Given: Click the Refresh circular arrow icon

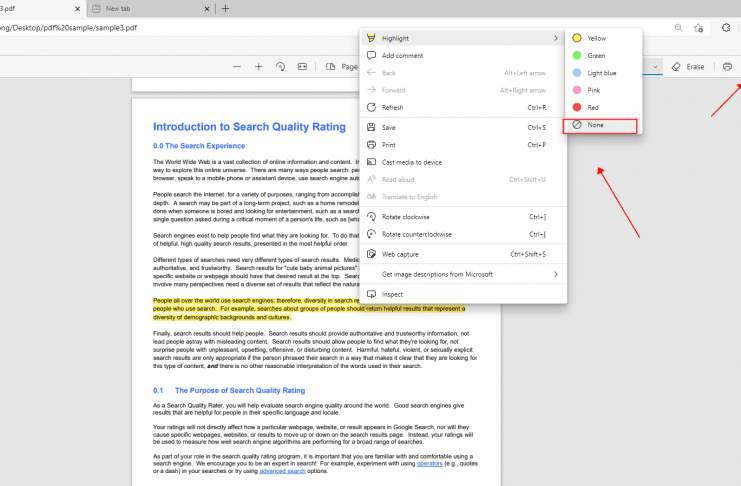Looking at the screenshot, I should tap(371, 107).
